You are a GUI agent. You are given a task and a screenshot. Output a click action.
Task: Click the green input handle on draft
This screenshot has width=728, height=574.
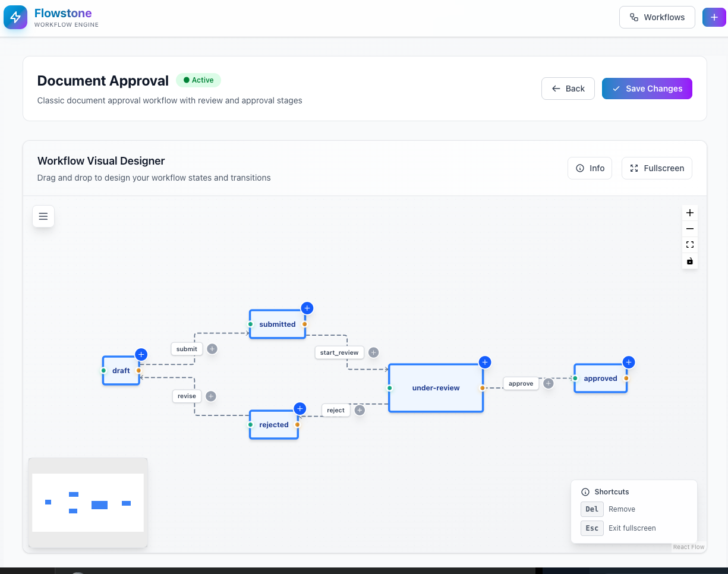[103, 370]
